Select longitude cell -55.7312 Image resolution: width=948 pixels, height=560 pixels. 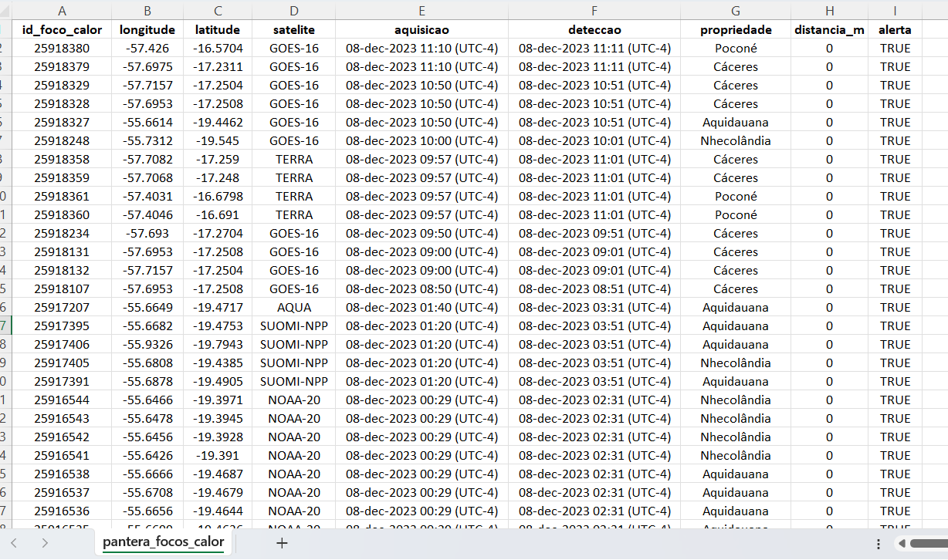pos(147,140)
